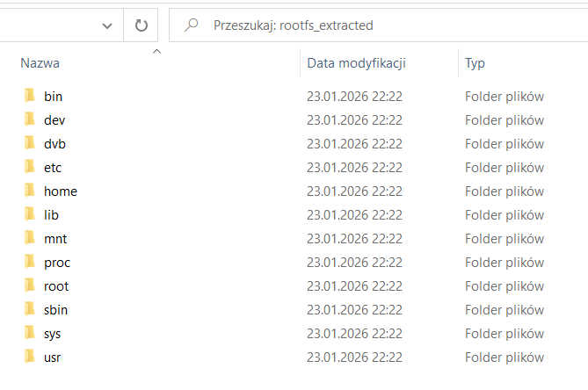Viewport: 588px width, 390px height.
Task: Select the root folder name
Action: (x=56, y=286)
